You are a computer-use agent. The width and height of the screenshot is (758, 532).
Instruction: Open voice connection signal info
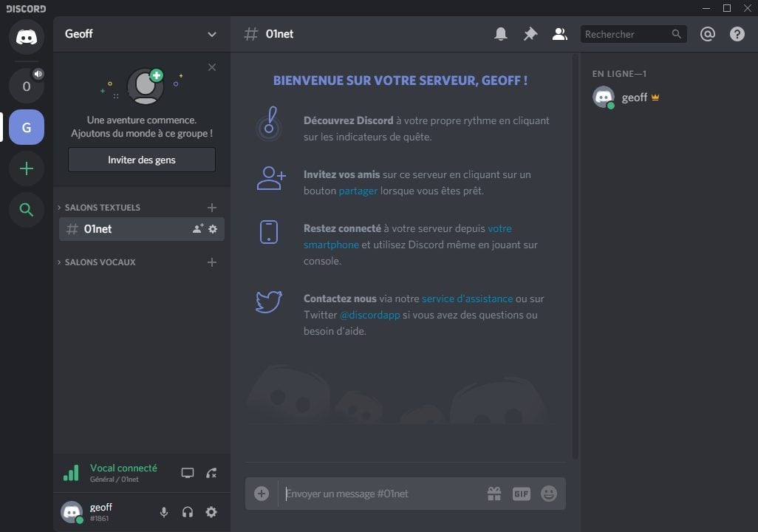pos(71,472)
